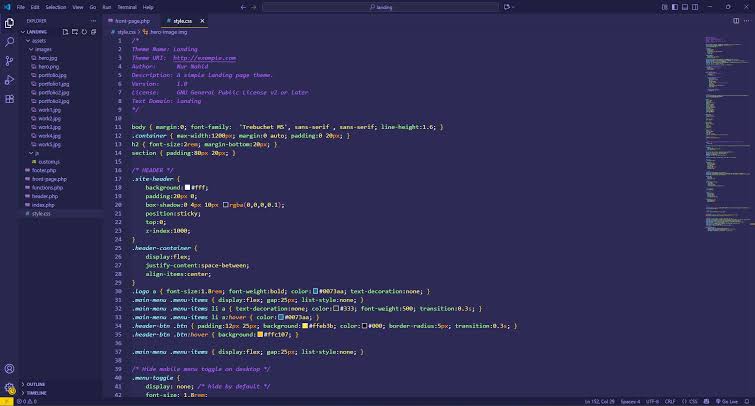Expand the OUTLINE section
Viewport: 755px width, 406px height.
pyautogui.click(x=34, y=384)
